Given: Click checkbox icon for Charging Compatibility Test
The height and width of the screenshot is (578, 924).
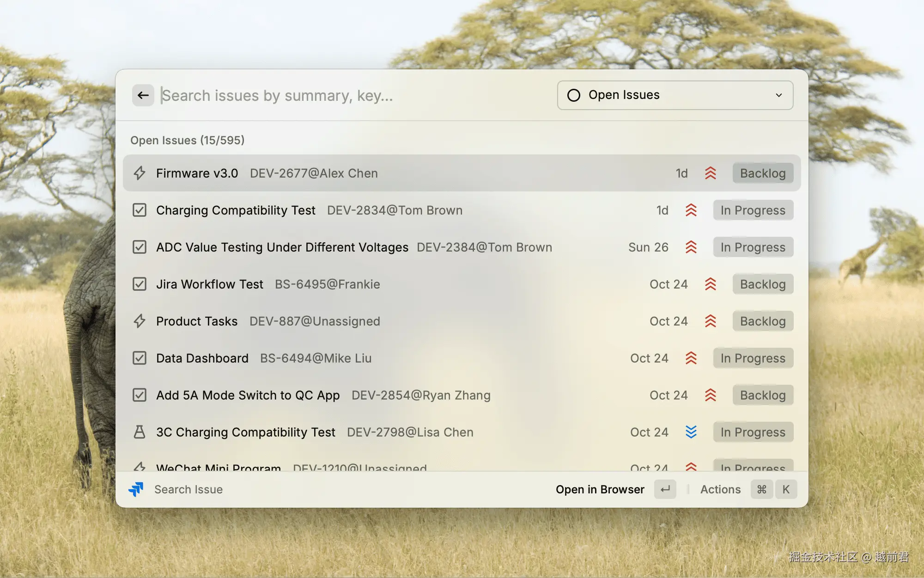Looking at the screenshot, I should coord(140,210).
